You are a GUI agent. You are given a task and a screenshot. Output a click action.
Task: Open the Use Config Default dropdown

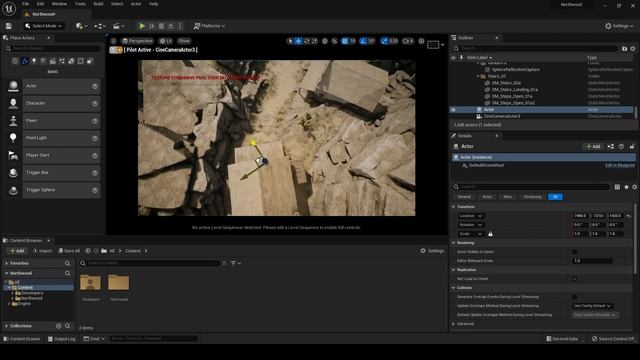(593, 306)
